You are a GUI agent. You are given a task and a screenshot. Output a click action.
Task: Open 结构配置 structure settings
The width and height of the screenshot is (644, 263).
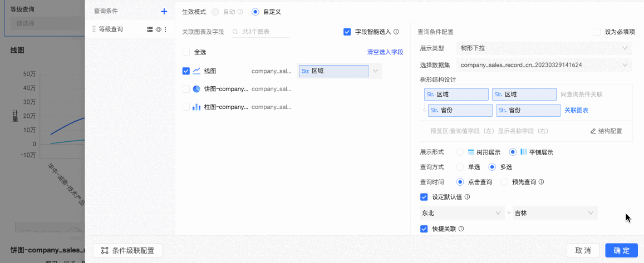[606, 131]
